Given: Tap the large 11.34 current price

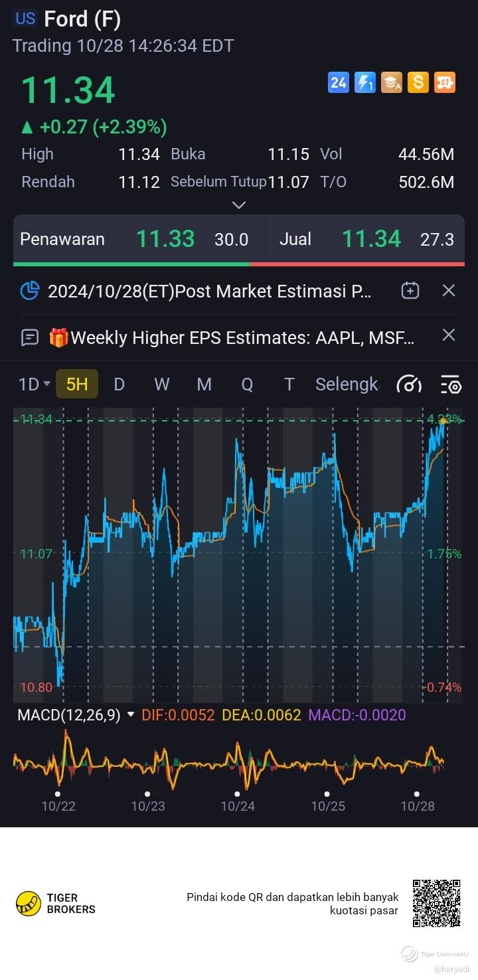Looking at the screenshot, I should (68, 90).
